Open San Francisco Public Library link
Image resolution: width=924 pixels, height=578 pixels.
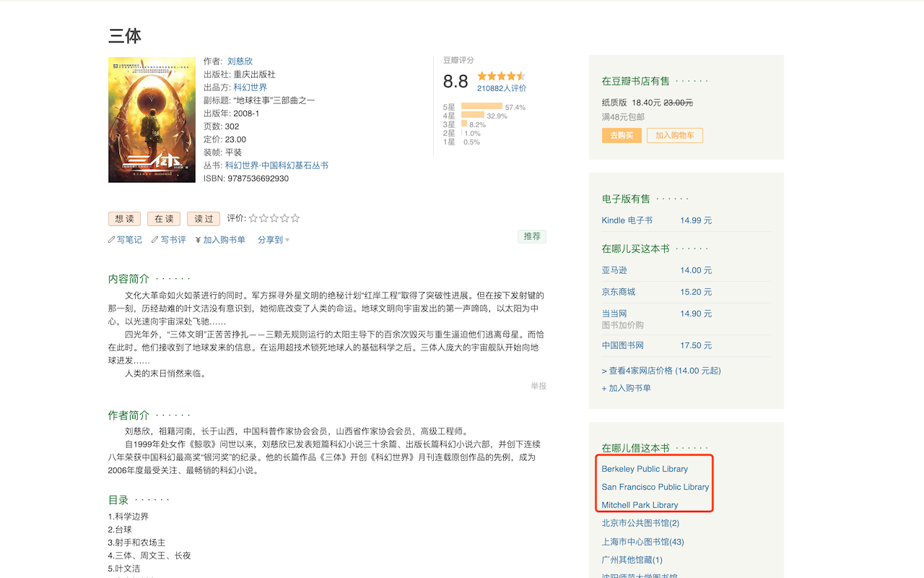pos(655,487)
